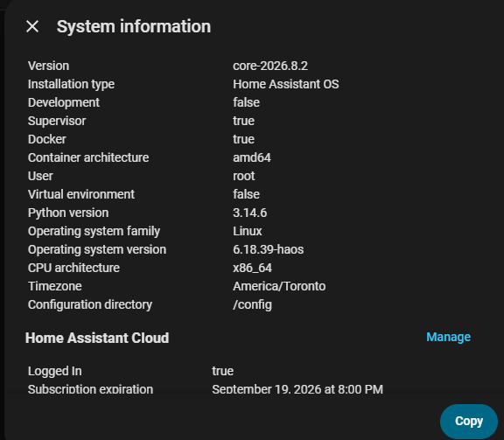Click the Docker label
This screenshot has width=504, height=440.
pyautogui.click(x=47, y=139)
